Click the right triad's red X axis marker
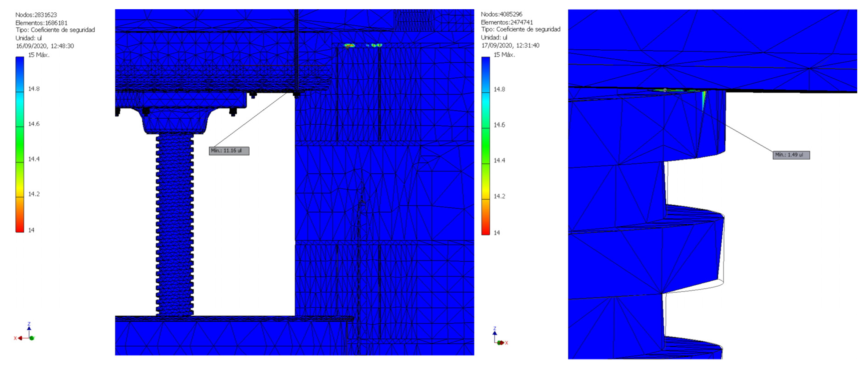 (502, 343)
